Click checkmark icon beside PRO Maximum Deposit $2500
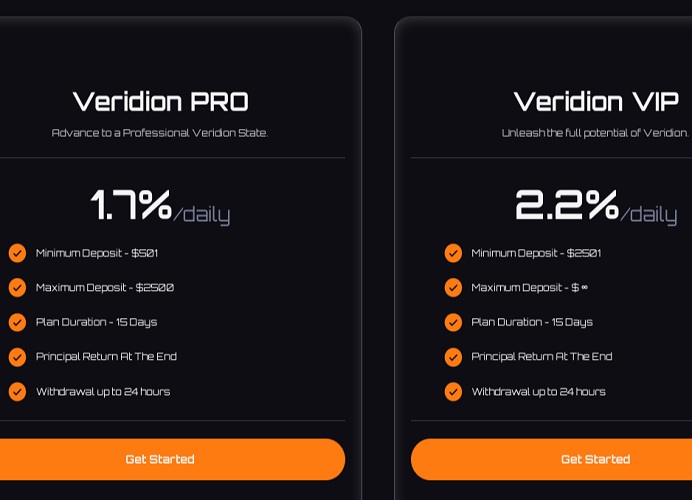 tap(17, 287)
